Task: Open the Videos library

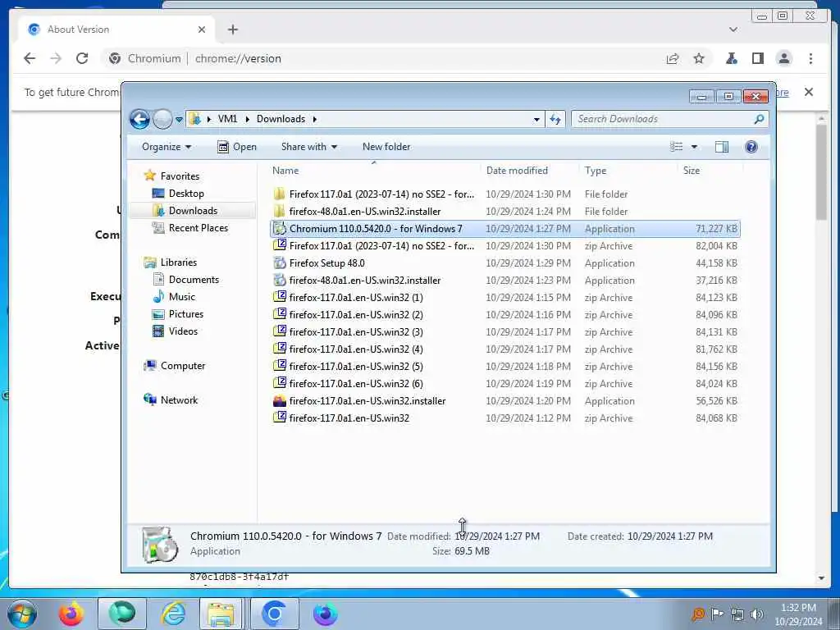Action: click(x=183, y=331)
